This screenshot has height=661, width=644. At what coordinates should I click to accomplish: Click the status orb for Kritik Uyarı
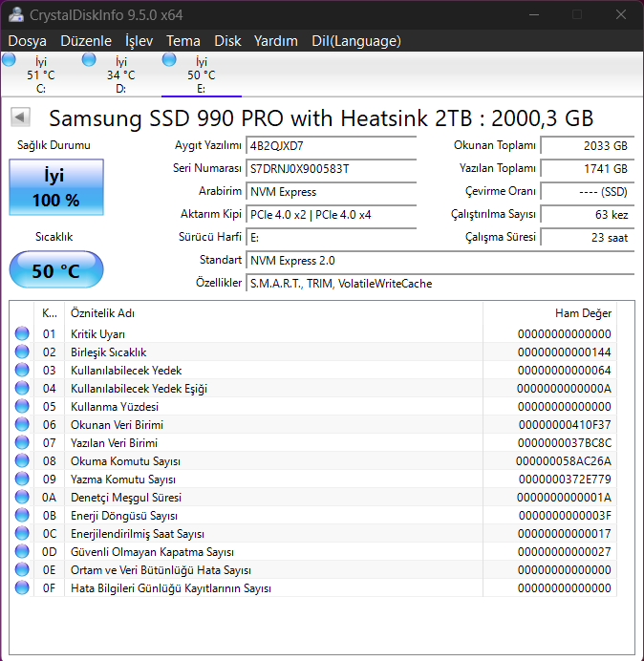(x=22, y=333)
